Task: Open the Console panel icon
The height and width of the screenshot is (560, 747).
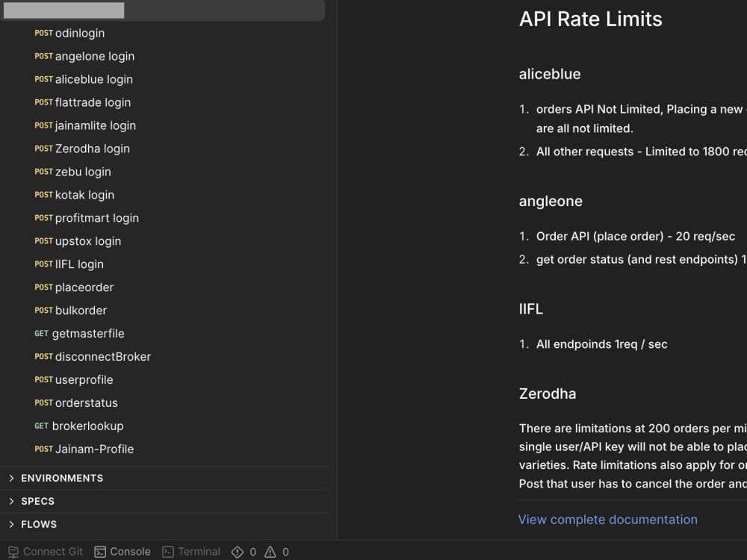Action: (x=99, y=552)
